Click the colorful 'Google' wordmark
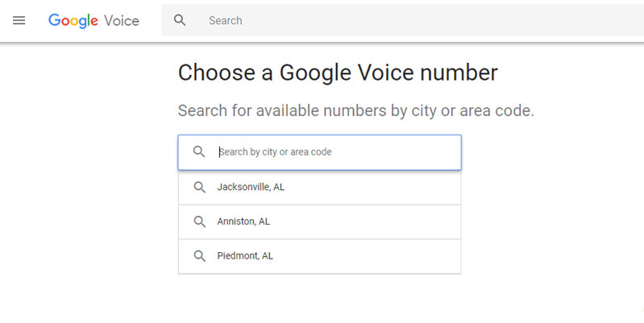This screenshot has height=323, width=644. tap(73, 20)
